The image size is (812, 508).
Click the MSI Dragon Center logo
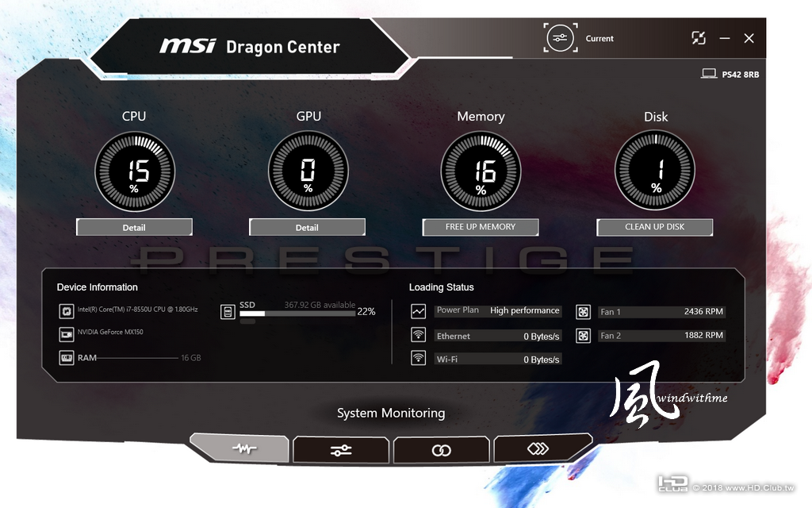pos(250,46)
